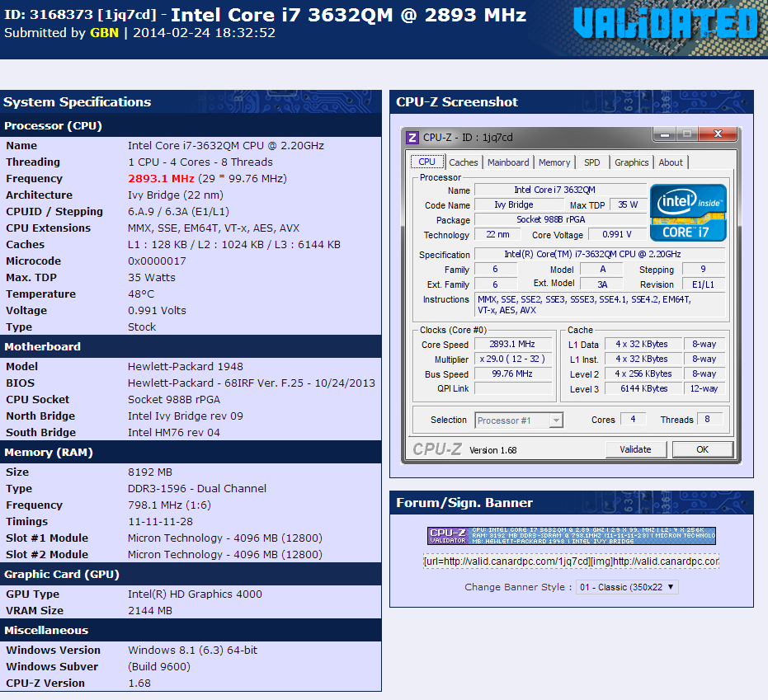The image size is (768, 700).
Task: Click the Hewlett-Packard 1948 model value
Action: pos(185,367)
